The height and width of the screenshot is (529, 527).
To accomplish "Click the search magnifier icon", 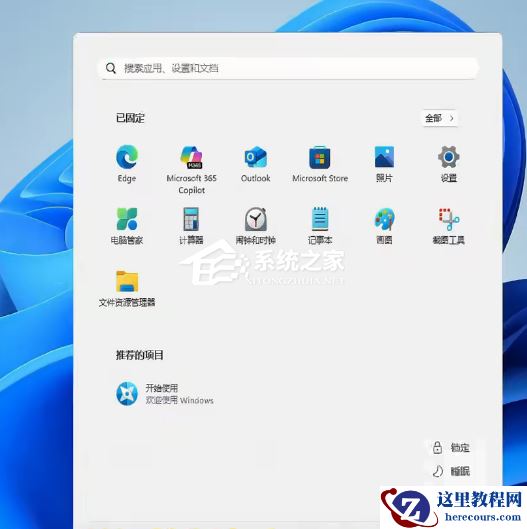I will [111, 68].
